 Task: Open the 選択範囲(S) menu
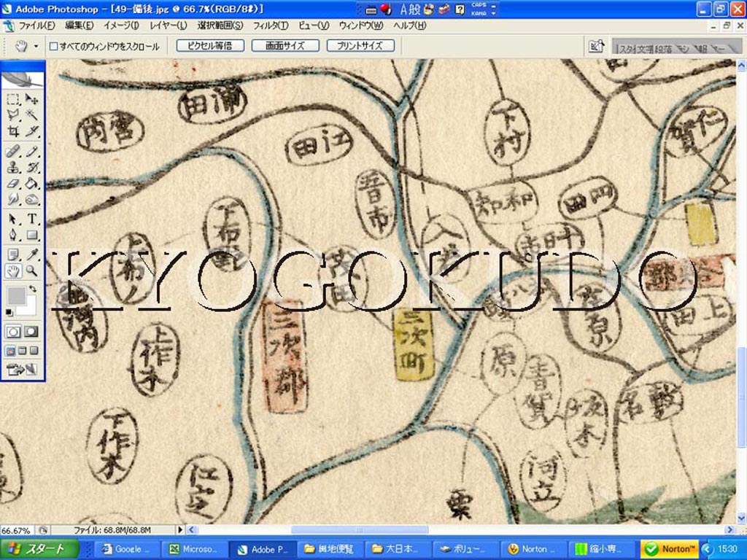[x=220, y=26]
